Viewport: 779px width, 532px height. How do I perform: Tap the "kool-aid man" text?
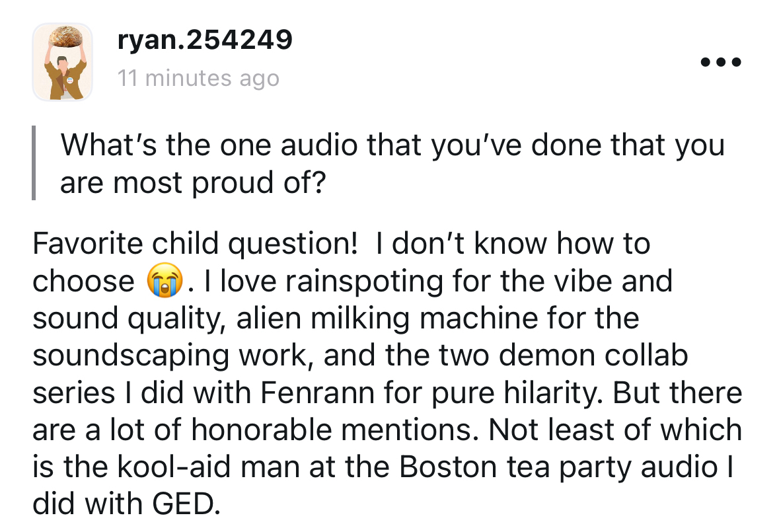click(x=173, y=467)
